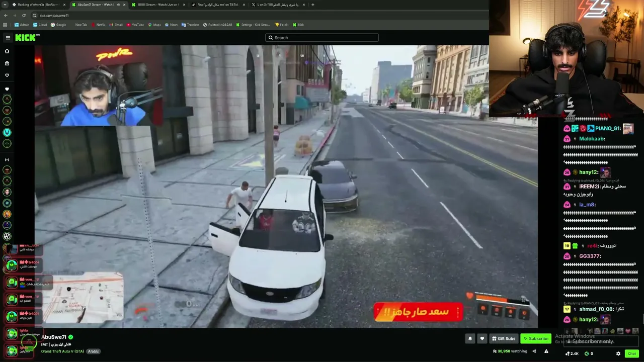Open the Settings - Kick Stream bookmark
644x362 pixels.
click(x=253, y=25)
